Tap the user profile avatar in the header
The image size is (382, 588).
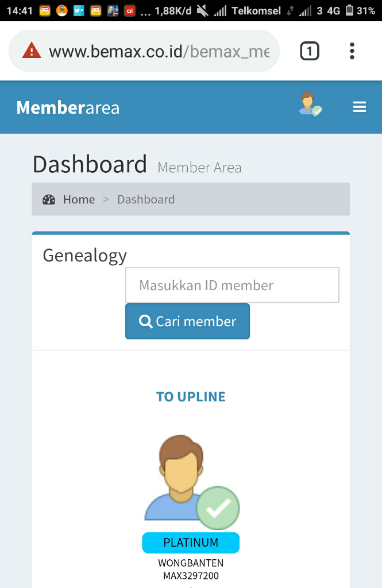click(311, 104)
